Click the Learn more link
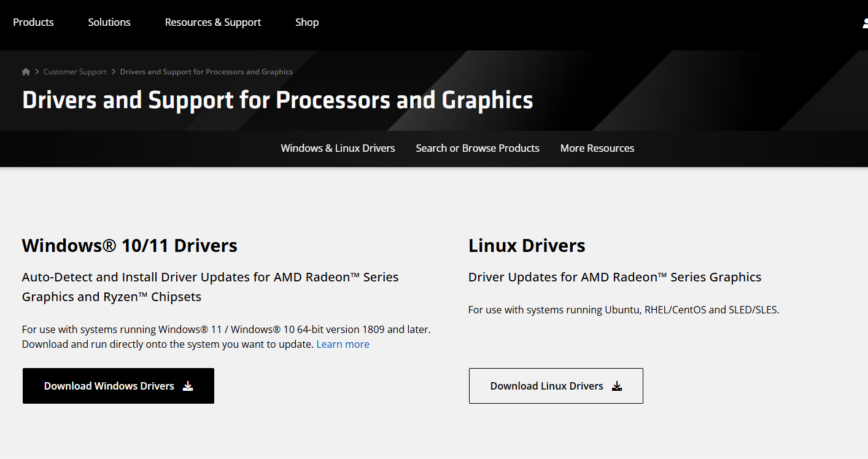868x459 pixels. (x=343, y=344)
